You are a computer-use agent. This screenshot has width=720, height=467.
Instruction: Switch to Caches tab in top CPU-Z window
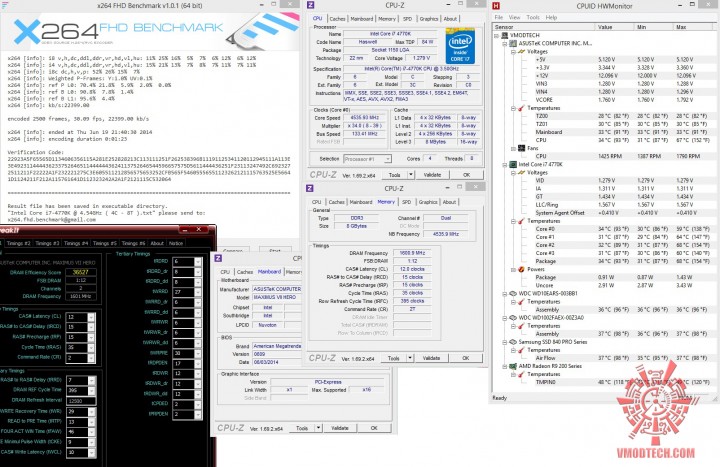337,19
